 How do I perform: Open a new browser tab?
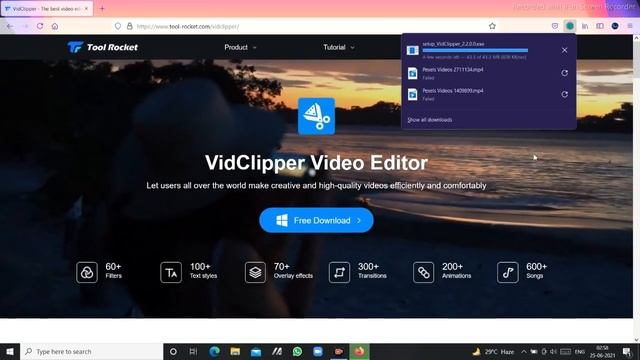pos(102,9)
